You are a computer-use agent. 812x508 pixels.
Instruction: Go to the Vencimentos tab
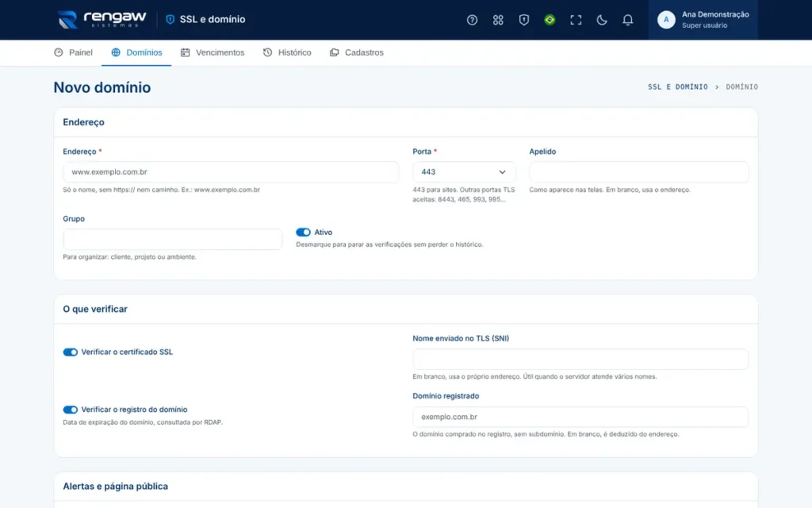coord(213,52)
